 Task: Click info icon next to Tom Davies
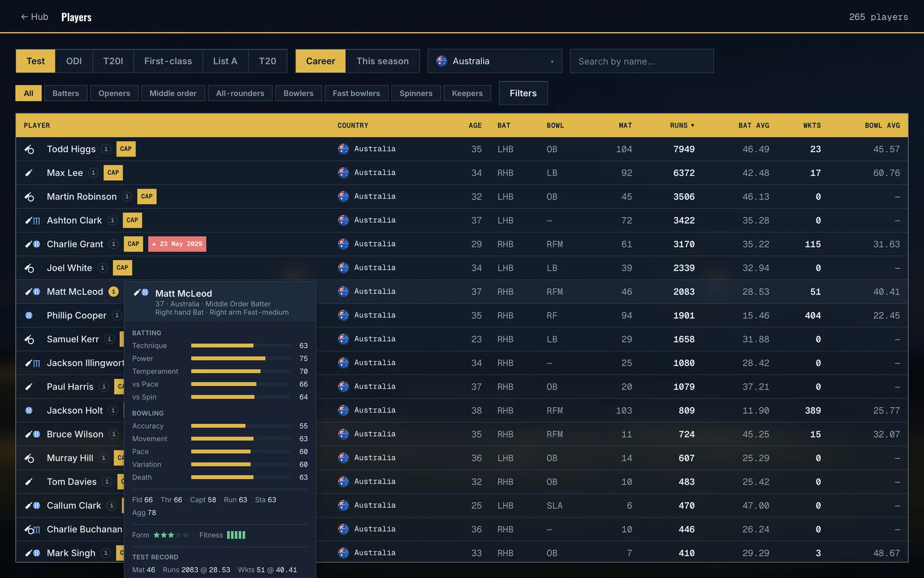pos(107,482)
